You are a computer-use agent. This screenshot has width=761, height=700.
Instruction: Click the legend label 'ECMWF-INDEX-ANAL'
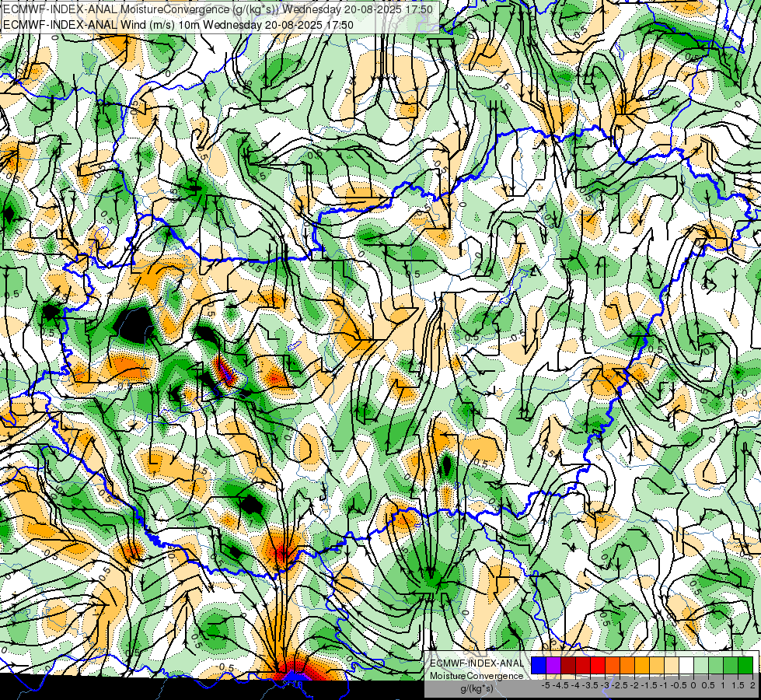[476, 663]
